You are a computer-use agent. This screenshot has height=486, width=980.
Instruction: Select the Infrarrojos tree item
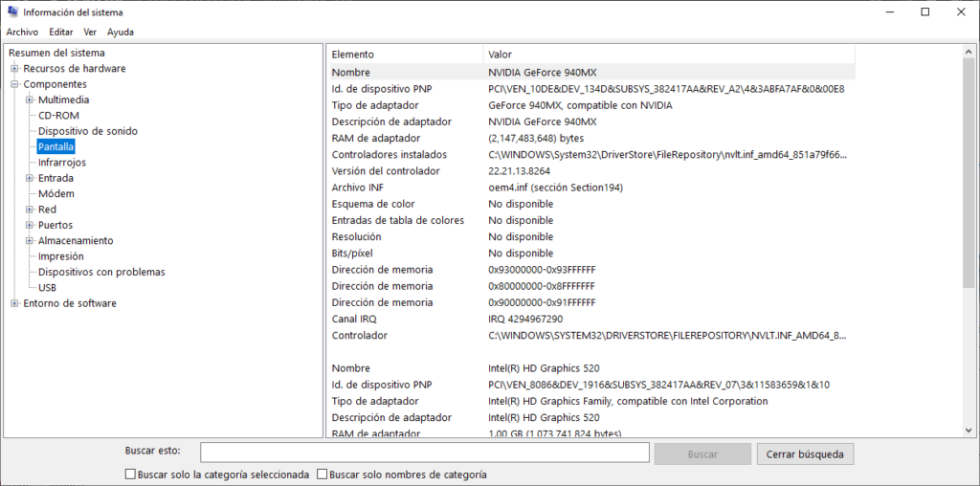tap(62, 163)
